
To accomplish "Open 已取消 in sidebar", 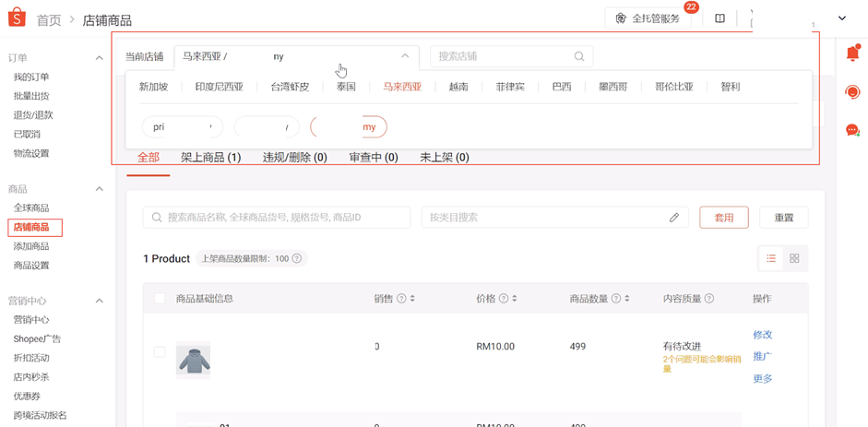I will [x=27, y=134].
